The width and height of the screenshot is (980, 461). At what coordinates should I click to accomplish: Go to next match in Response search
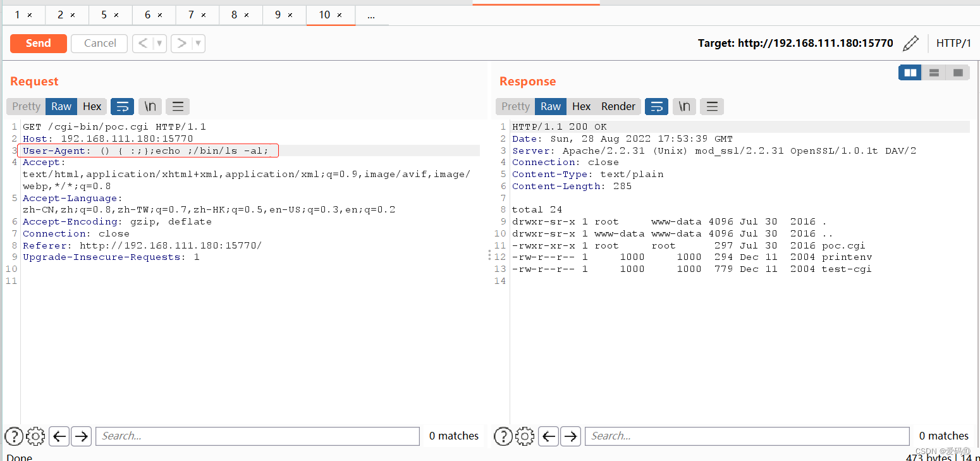(x=571, y=436)
